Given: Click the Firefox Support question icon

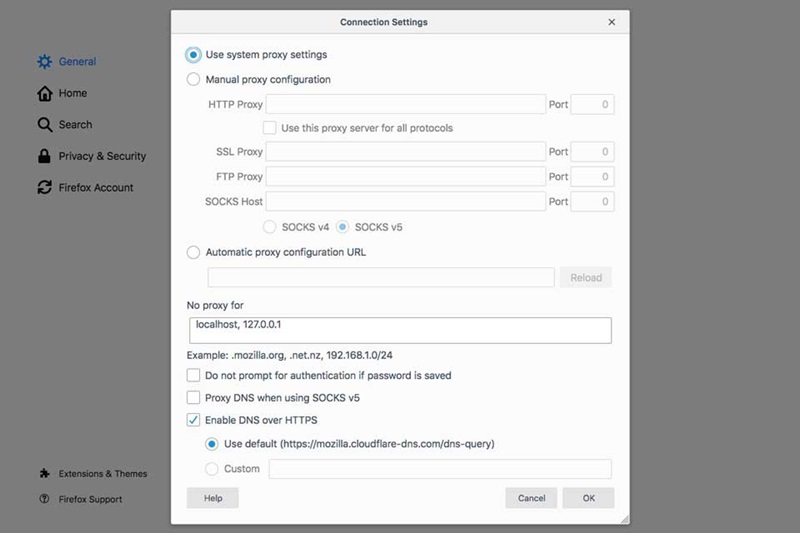Looking at the screenshot, I should coord(44,499).
